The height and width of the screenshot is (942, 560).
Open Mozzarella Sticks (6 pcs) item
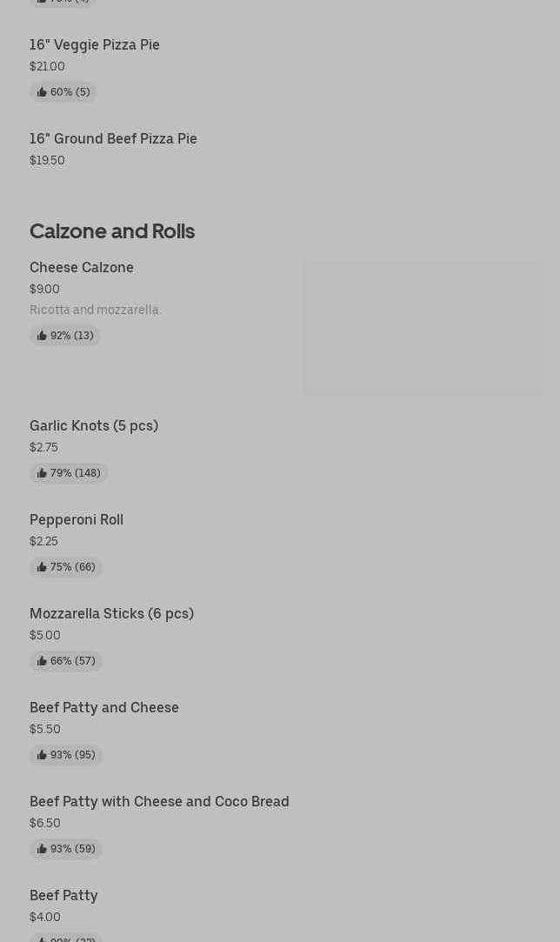point(111,613)
